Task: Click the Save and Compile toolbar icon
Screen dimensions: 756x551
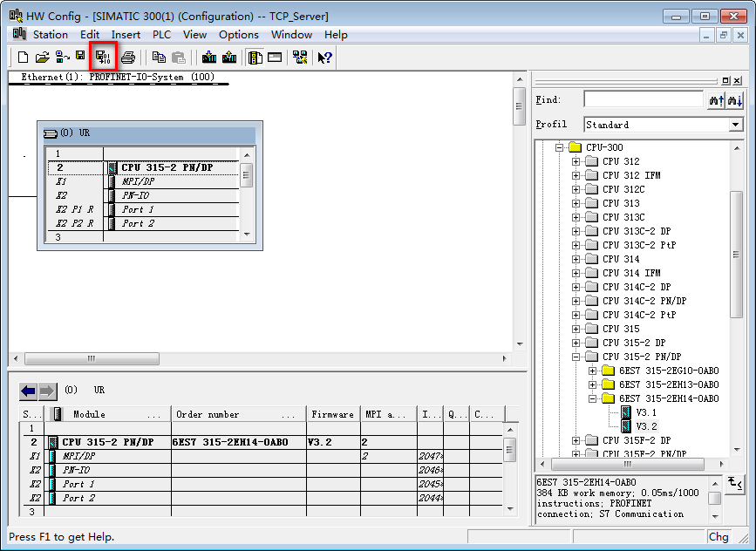Action: click(103, 58)
